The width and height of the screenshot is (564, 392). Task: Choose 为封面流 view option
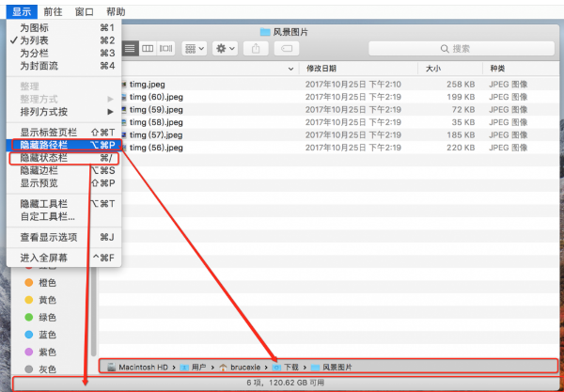64,66
